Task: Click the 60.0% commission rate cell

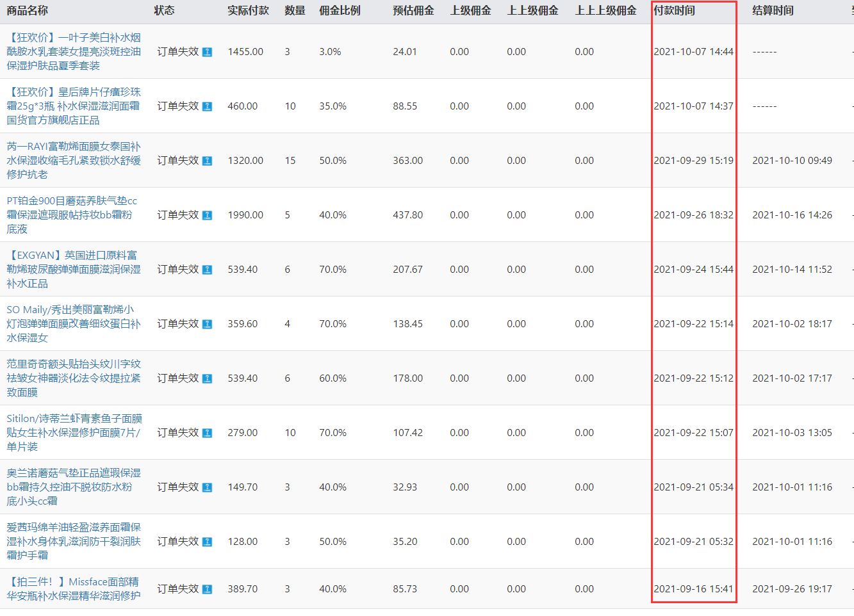Action: (x=333, y=378)
